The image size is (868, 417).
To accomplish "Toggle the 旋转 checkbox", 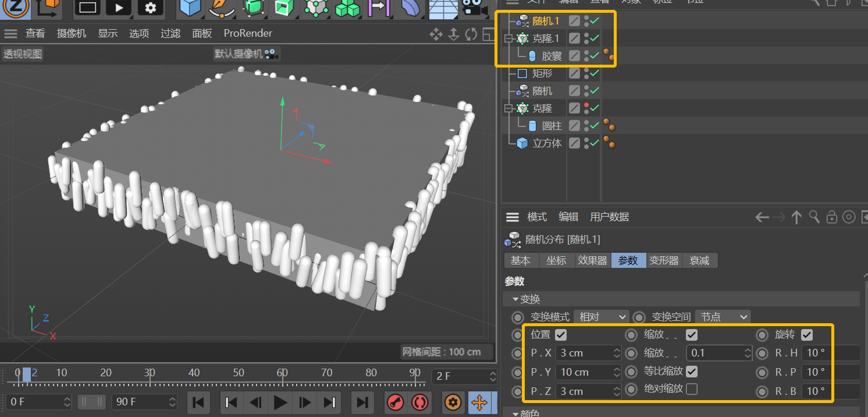I will pyautogui.click(x=807, y=335).
